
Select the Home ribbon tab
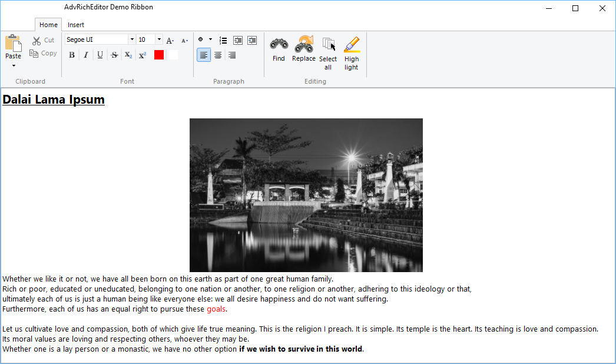pyautogui.click(x=48, y=25)
